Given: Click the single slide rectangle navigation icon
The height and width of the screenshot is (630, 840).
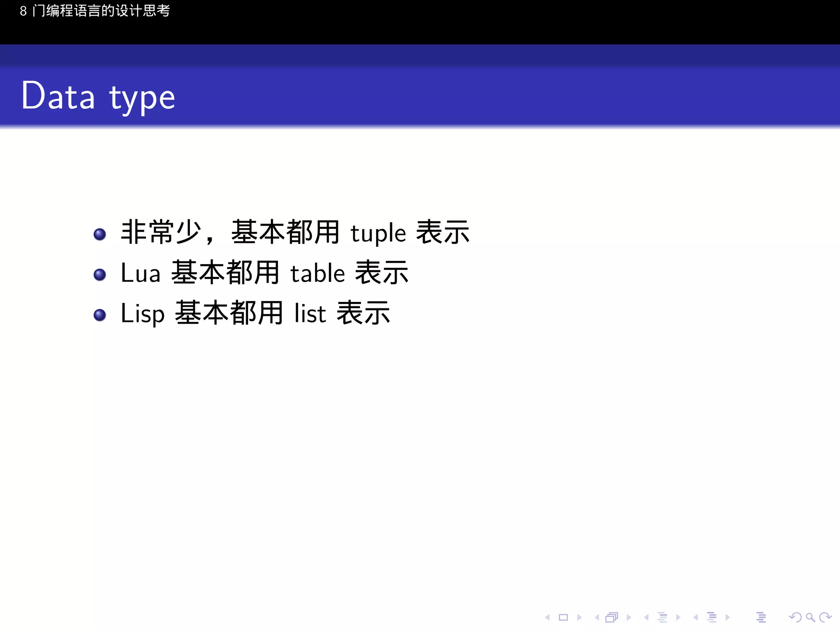Looking at the screenshot, I should click(563, 617).
